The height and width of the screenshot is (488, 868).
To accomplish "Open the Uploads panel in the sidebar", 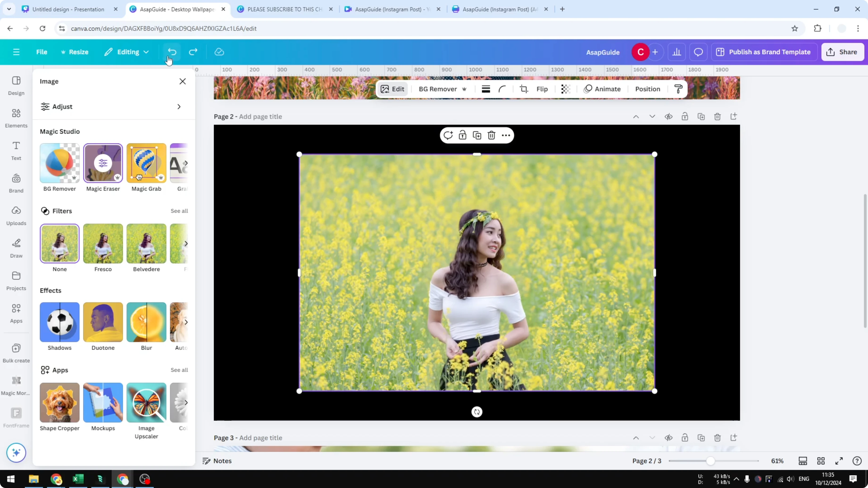I will [16, 215].
